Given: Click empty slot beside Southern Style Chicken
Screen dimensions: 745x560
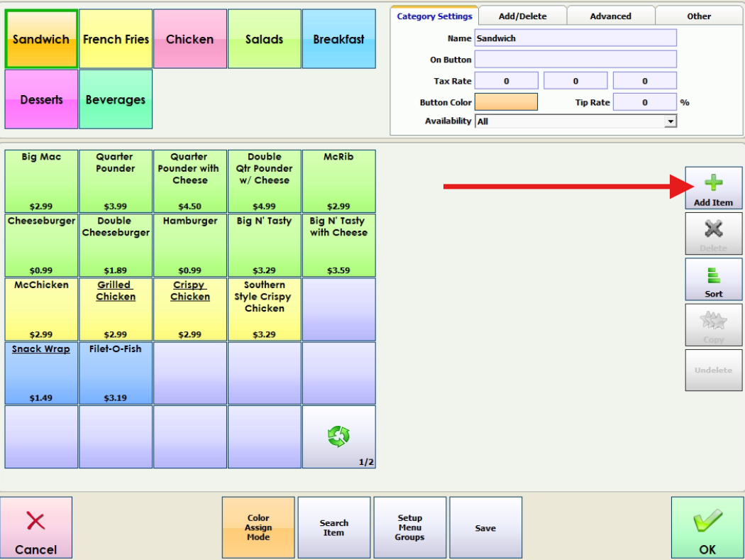Looking at the screenshot, I should [x=338, y=309].
